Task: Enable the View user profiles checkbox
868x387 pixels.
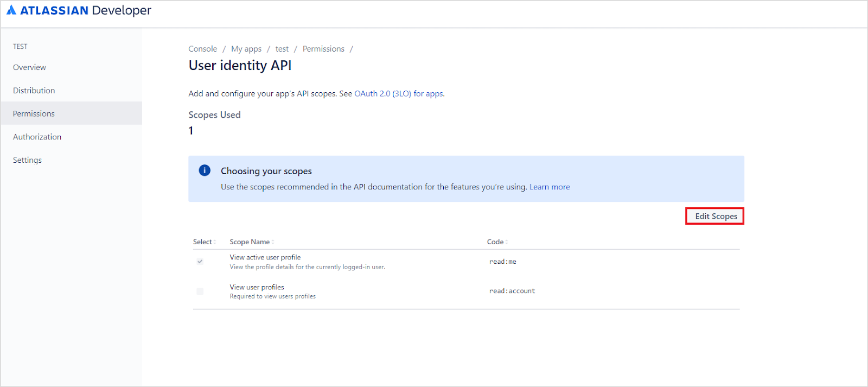Action: tap(200, 291)
